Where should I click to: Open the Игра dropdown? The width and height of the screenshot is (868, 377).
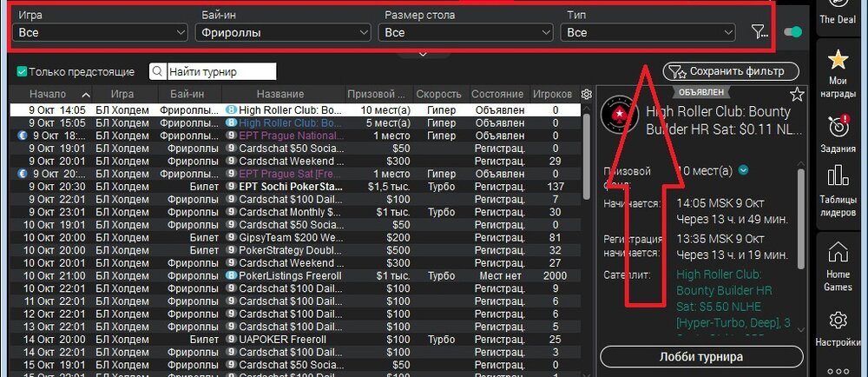(100, 33)
